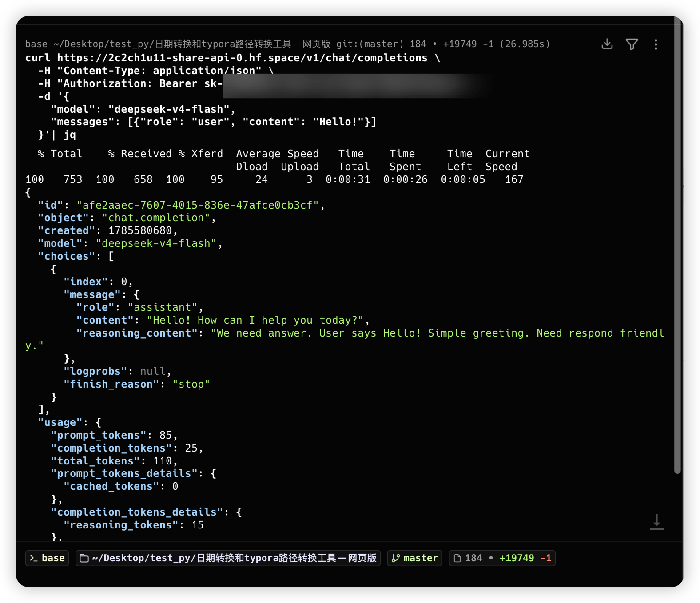Jump to bottom using the down-arrow icon
700x603 pixels.
pyautogui.click(x=656, y=522)
